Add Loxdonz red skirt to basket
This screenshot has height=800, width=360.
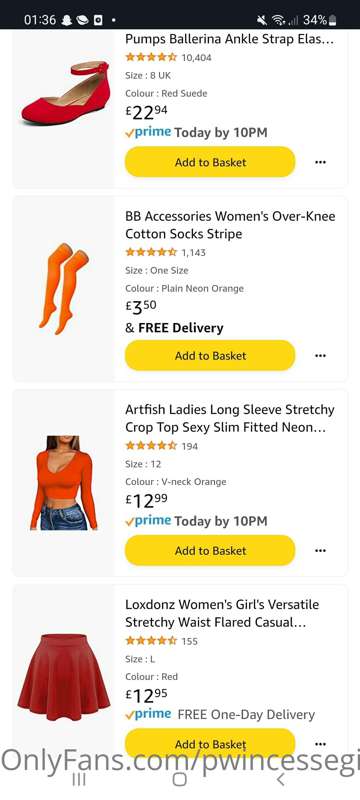click(x=210, y=744)
